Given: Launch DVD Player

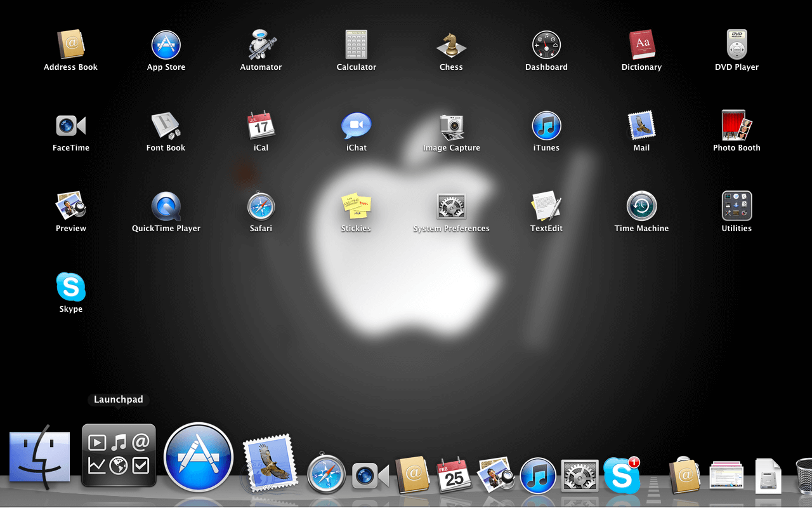Looking at the screenshot, I should (x=737, y=45).
